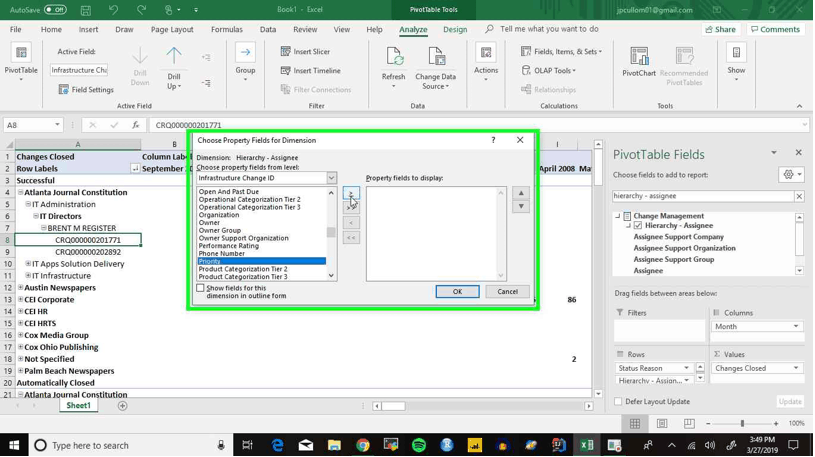815x457 pixels.
Task: Clear the field search box
Action: pyautogui.click(x=799, y=196)
